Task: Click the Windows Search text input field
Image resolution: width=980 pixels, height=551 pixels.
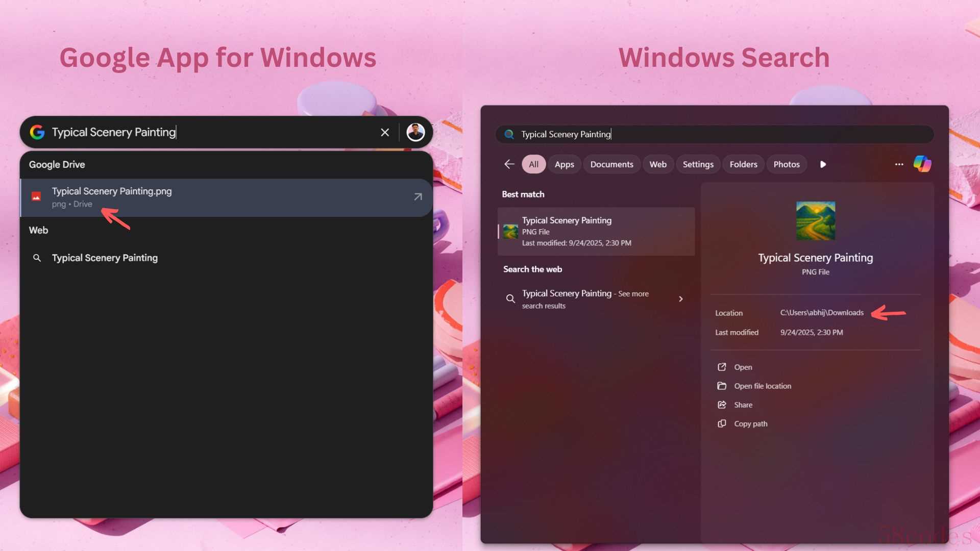Action: (715, 134)
